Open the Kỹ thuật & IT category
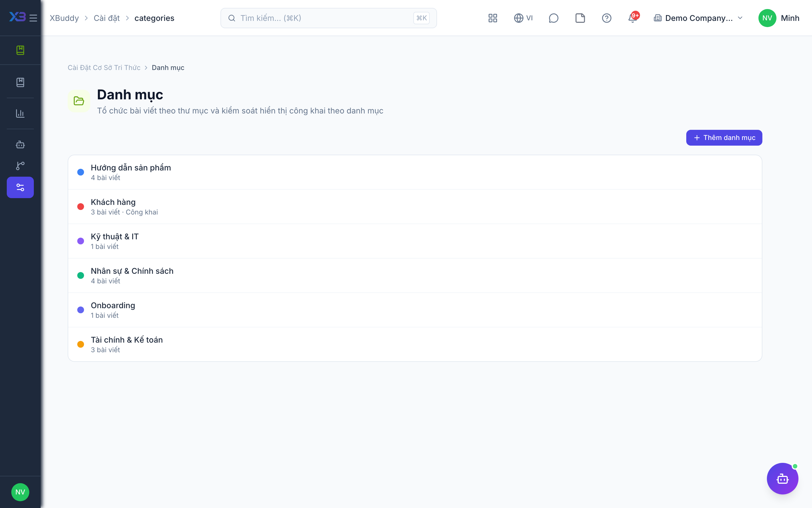 pos(415,241)
